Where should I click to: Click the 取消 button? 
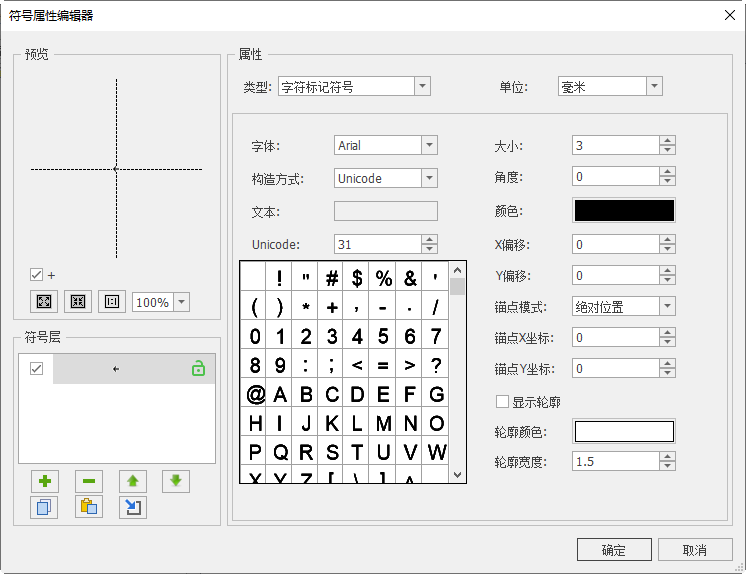point(695,550)
